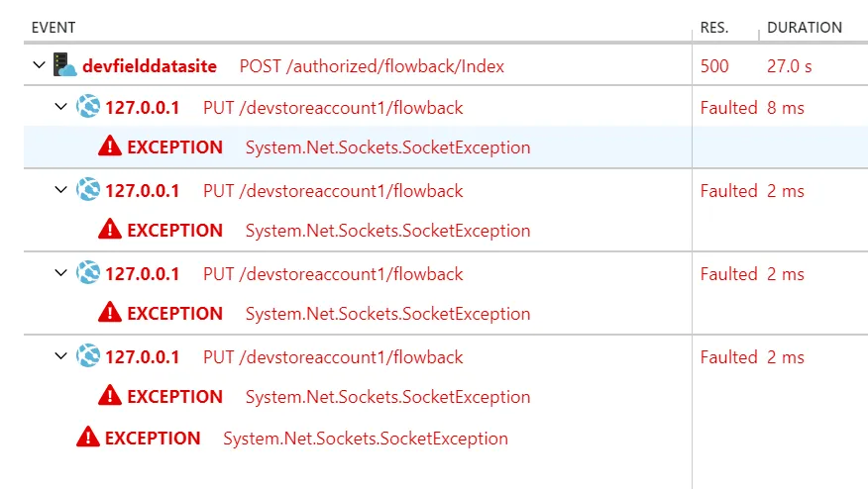This screenshot has height=489, width=868.
Task: Collapse the fourth 127.0.0.1 dependency row
Action: (x=60, y=356)
